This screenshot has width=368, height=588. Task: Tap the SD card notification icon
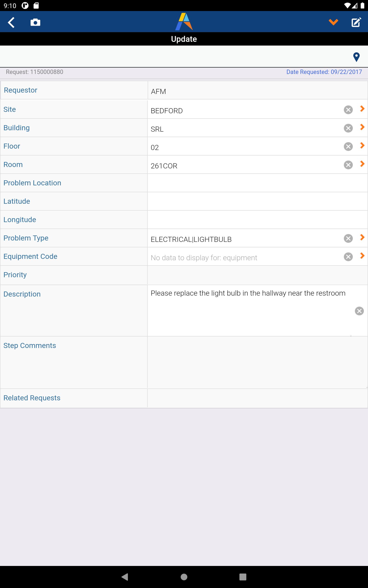click(x=36, y=6)
